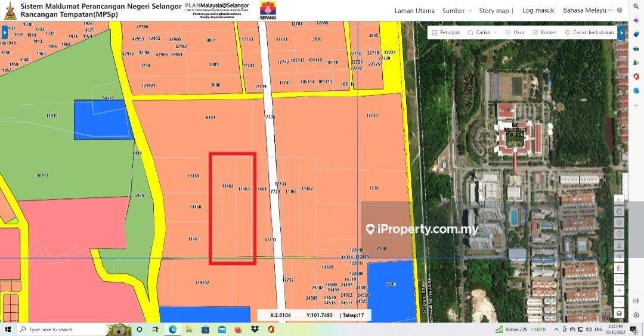
Task: Click the globe basemap icon
Action: tap(620, 313)
